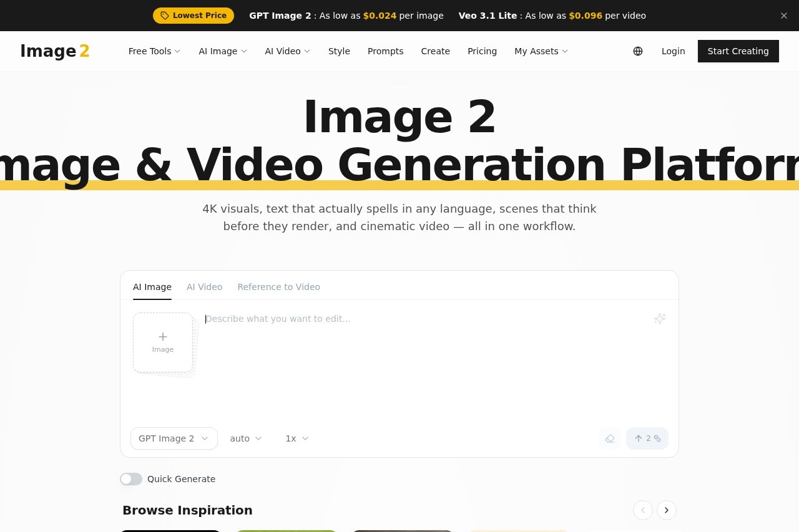Screen dimensions: 799x532
Task: Toggle the Quick Generate switch
Action: click(131, 479)
